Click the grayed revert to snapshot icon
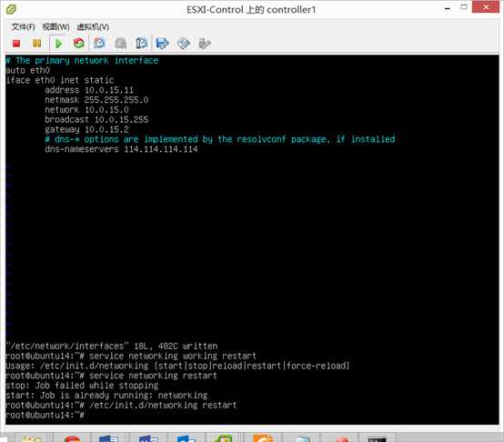Viewport: 504px width, 442px height. coord(120,43)
